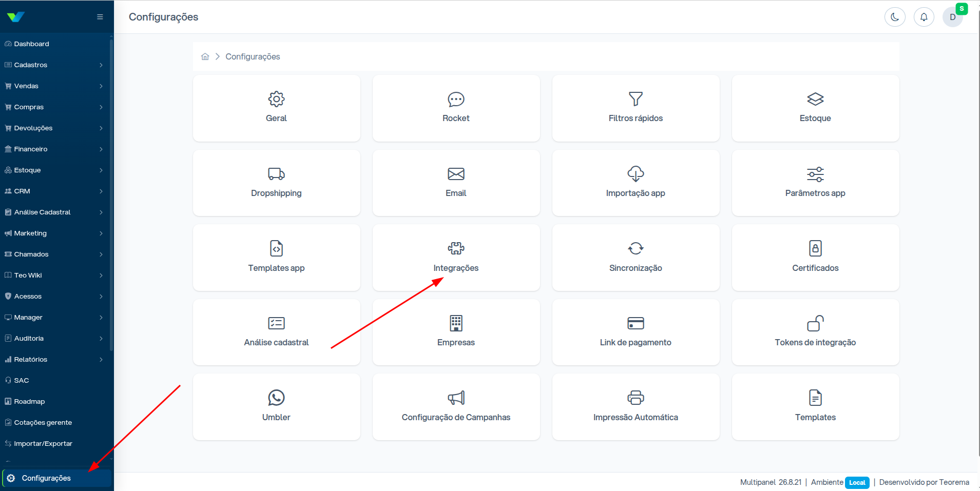Open Filtros rápidos funnel card
Screen dimensions: 980x491
click(636, 108)
